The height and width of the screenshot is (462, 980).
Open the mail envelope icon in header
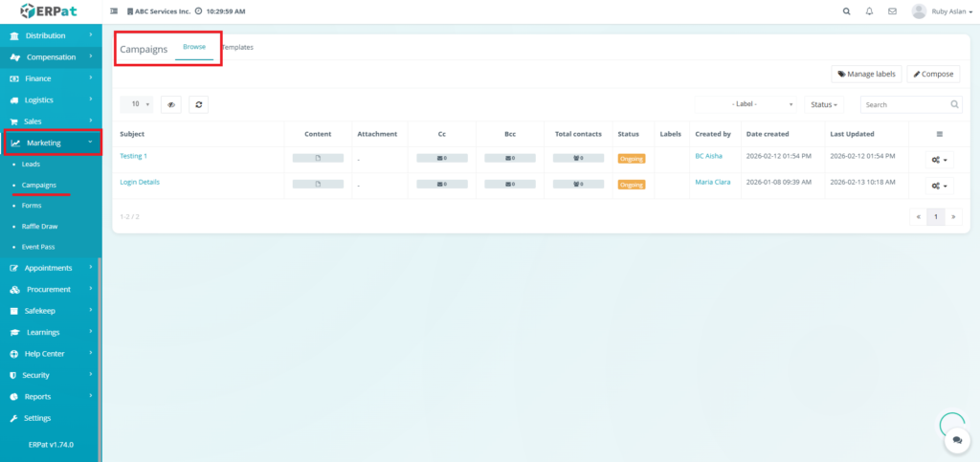(x=892, y=11)
